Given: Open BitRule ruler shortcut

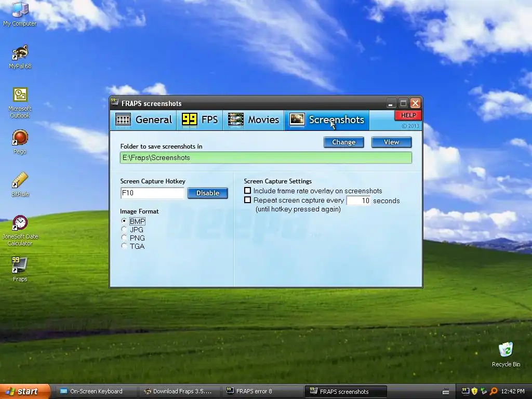Looking at the screenshot, I should point(20,184).
